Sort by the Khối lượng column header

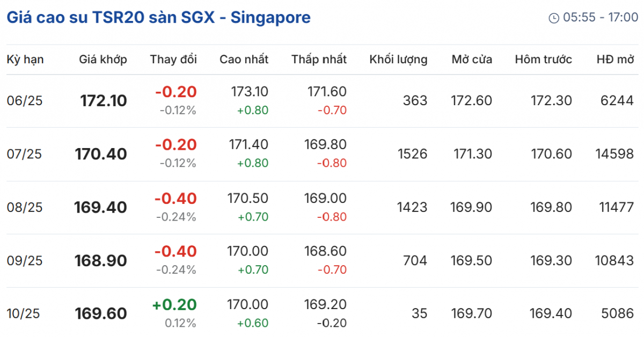(398, 59)
